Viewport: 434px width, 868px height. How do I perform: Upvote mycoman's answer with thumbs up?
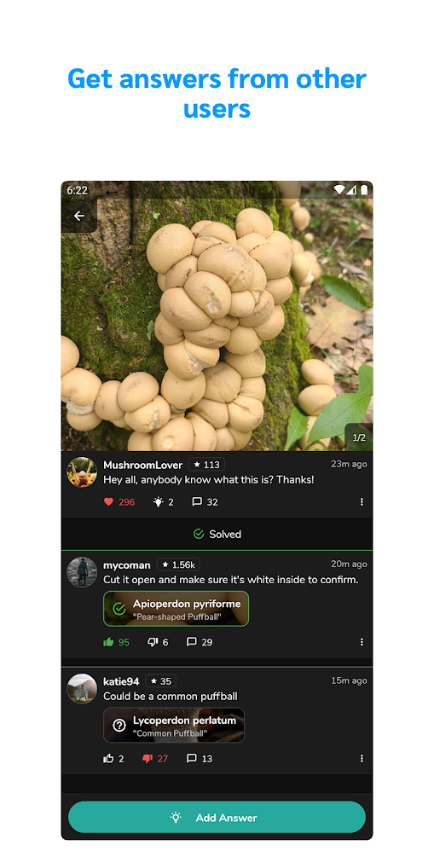pyautogui.click(x=108, y=642)
